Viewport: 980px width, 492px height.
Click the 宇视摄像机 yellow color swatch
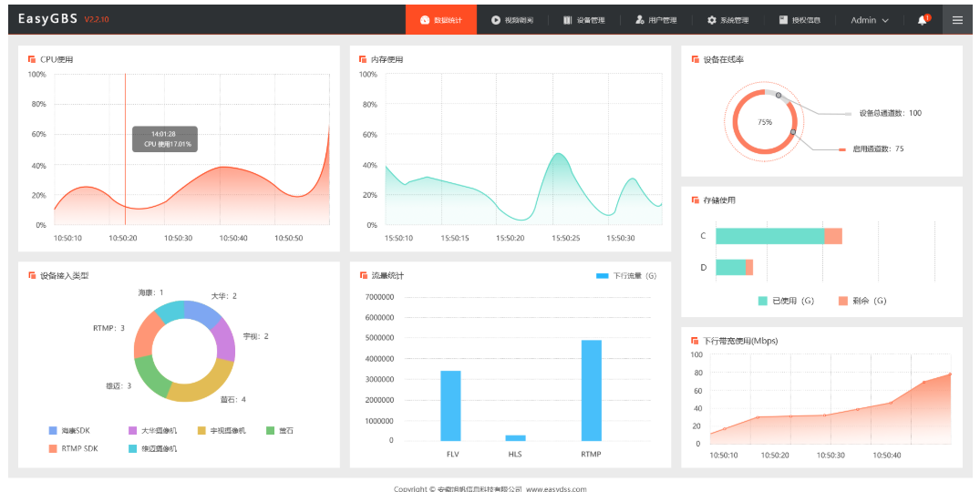pos(201,431)
